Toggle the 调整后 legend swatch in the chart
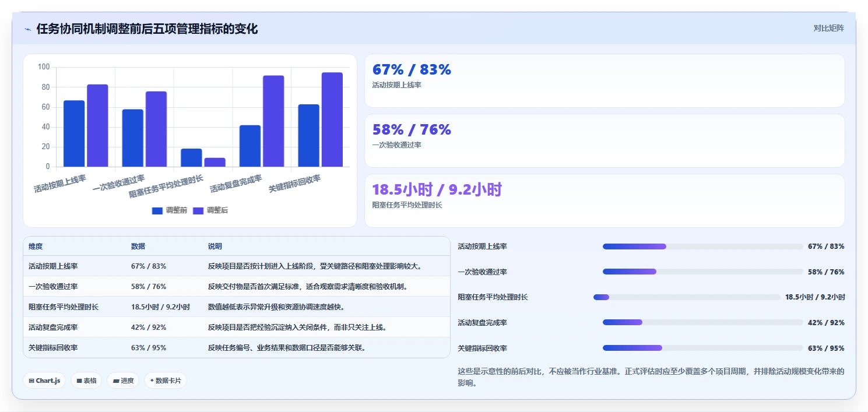Image resolution: width=868 pixels, height=412 pixels. coord(198,210)
